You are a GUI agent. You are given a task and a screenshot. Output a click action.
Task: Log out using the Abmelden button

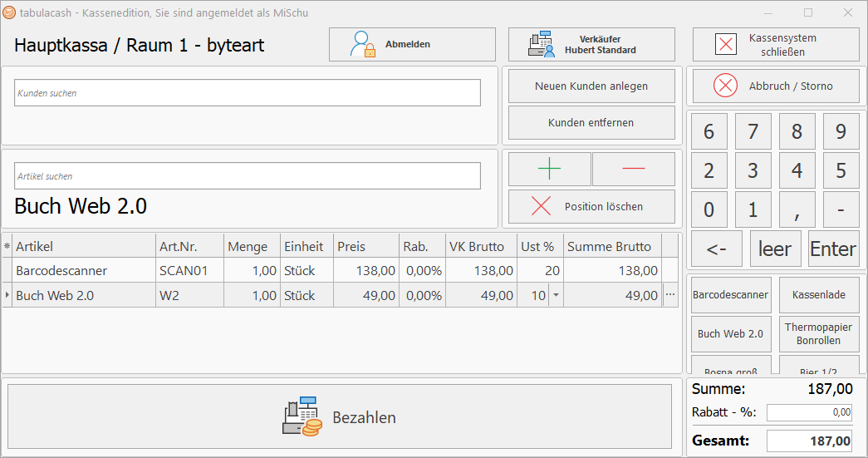(412, 45)
